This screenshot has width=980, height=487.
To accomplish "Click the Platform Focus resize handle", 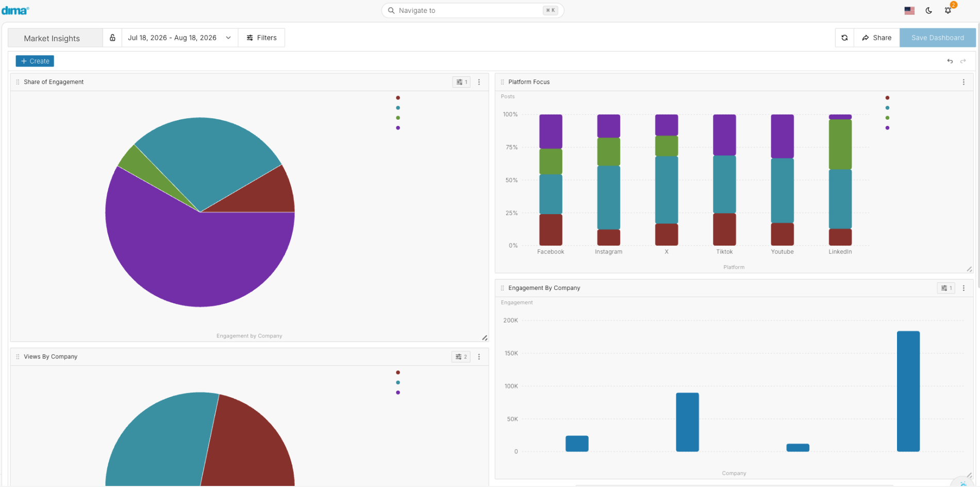I will (969, 269).
